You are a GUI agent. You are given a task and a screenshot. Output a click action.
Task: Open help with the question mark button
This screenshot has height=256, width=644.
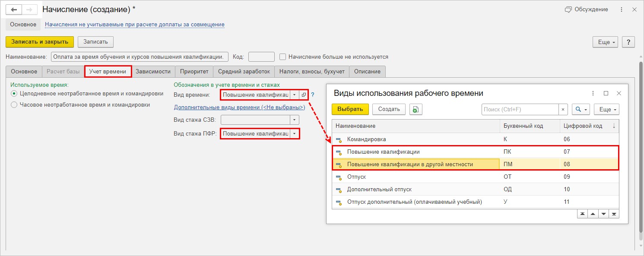628,42
